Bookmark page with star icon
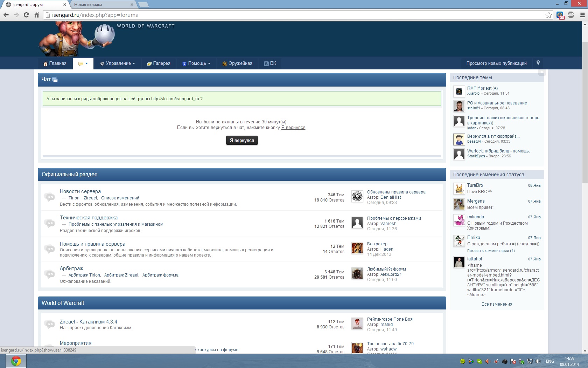 point(548,15)
